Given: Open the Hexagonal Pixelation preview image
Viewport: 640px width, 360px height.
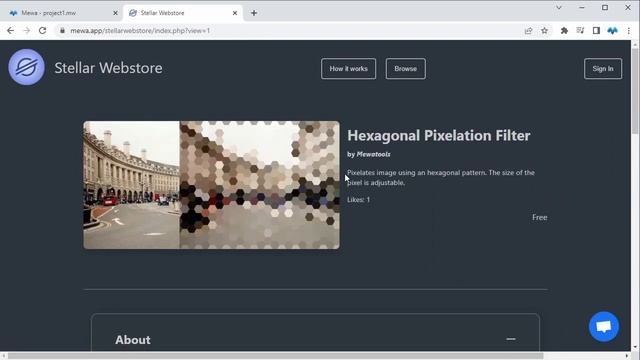Looking at the screenshot, I should click(x=211, y=185).
